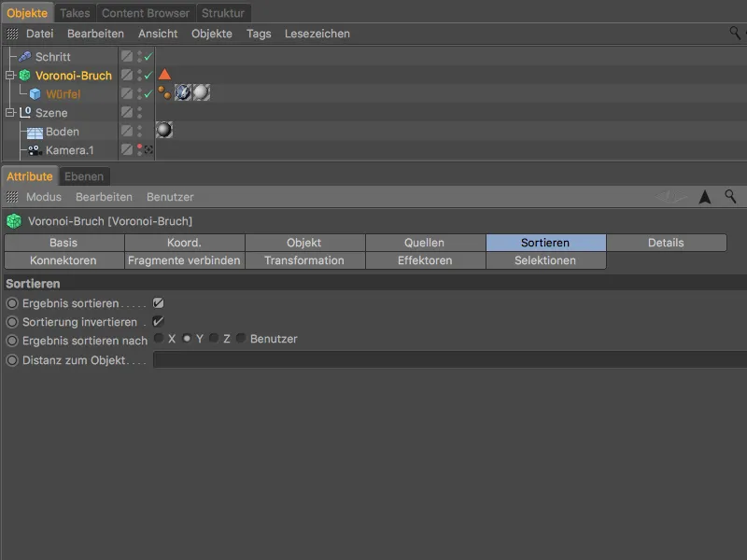This screenshot has width=747, height=560.
Task: Select Y radio for Ergebnis sortieren nach
Action: [187, 338]
